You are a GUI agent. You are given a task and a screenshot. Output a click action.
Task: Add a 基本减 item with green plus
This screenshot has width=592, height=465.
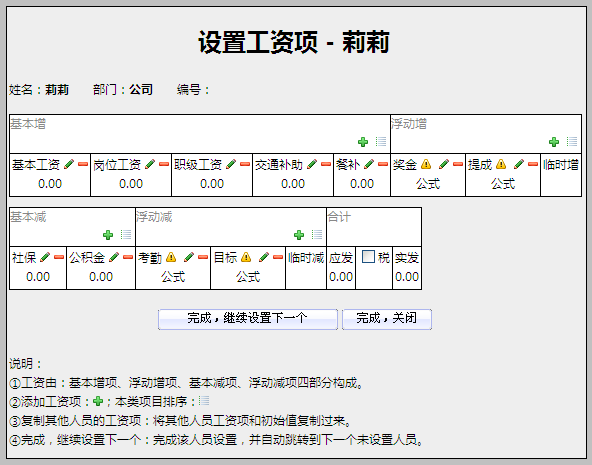[x=108, y=235]
